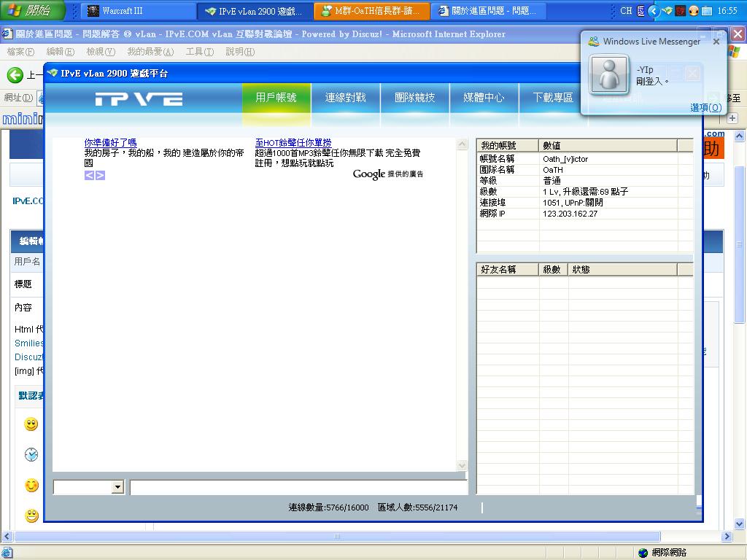Screen dimensions: 747x560
Task: Click the IE page horizontal scrollbar
Action: (337, 536)
